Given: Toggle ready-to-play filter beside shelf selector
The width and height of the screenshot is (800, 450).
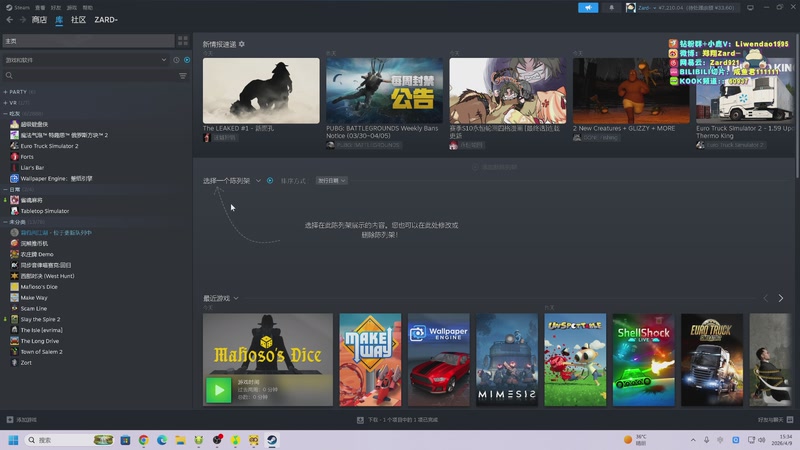Looking at the screenshot, I should click(x=270, y=181).
